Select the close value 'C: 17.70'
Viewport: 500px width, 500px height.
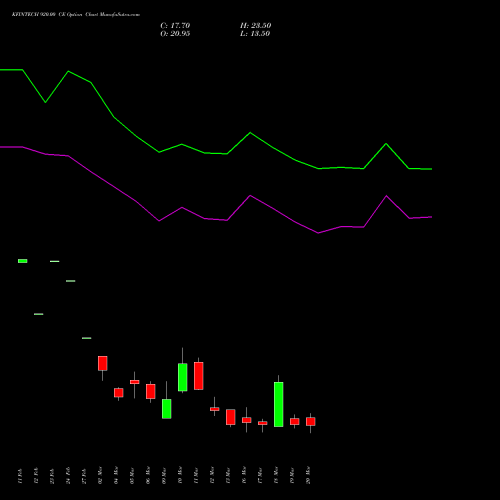pyautogui.click(x=175, y=26)
